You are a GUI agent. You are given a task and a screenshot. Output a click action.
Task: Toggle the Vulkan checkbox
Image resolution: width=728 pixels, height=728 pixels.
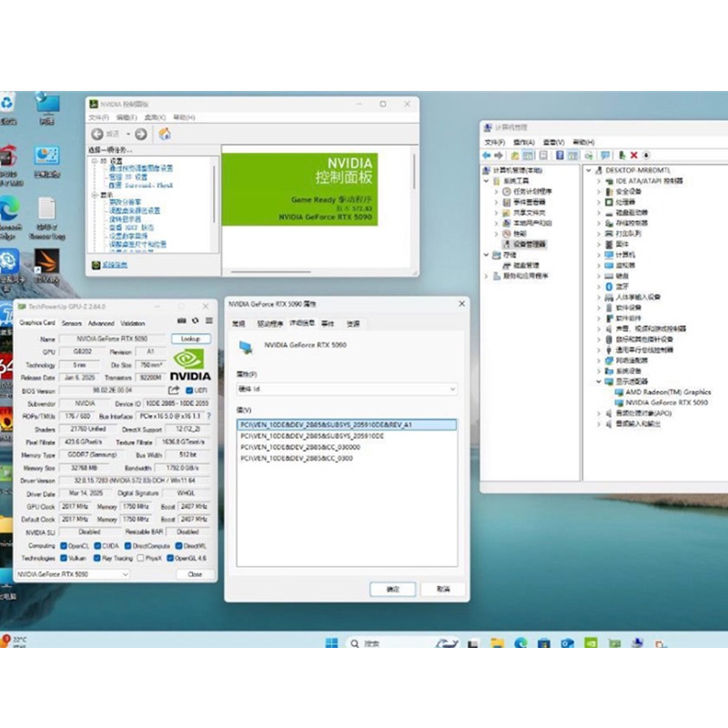pyautogui.click(x=64, y=558)
